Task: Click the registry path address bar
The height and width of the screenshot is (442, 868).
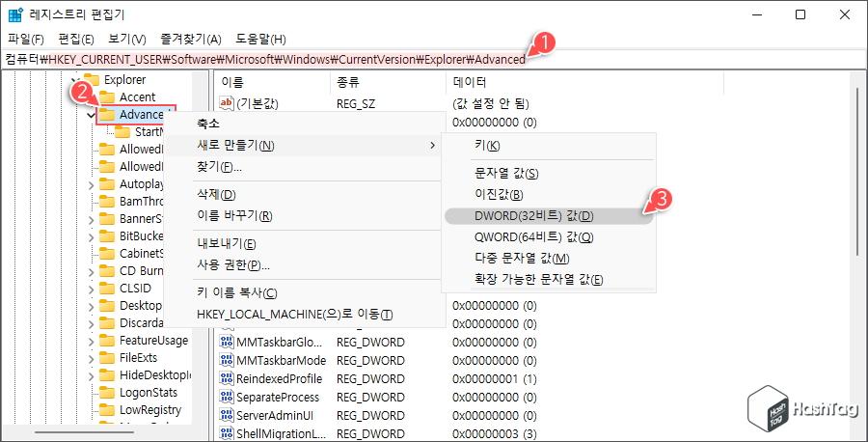Action: tap(432, 59)
